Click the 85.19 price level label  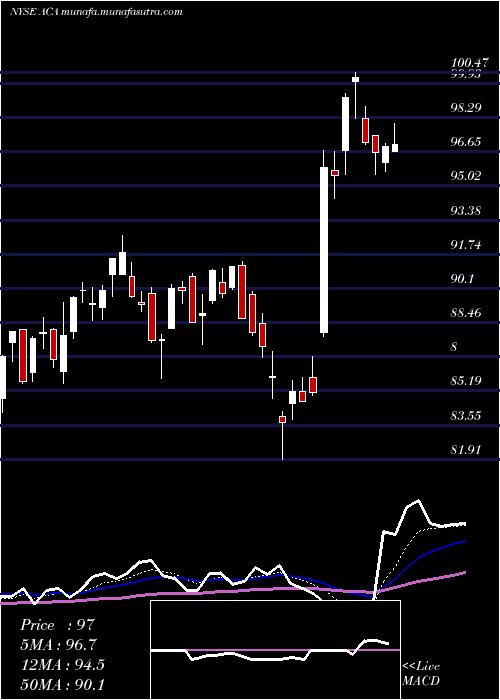pyautogui.click(x=466, y=381)
